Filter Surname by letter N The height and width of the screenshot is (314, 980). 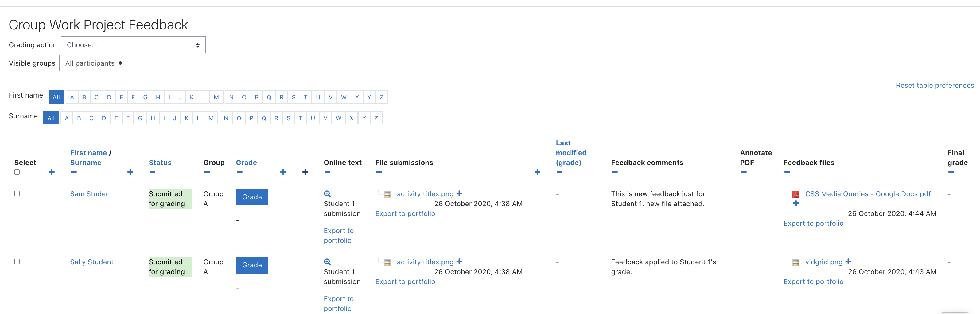[226, 118]
